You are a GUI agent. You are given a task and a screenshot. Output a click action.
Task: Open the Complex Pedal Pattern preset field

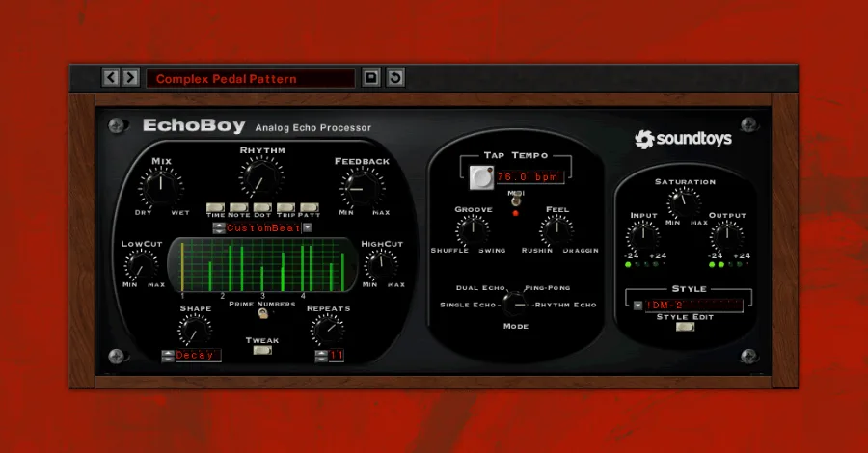pos(250,78)
